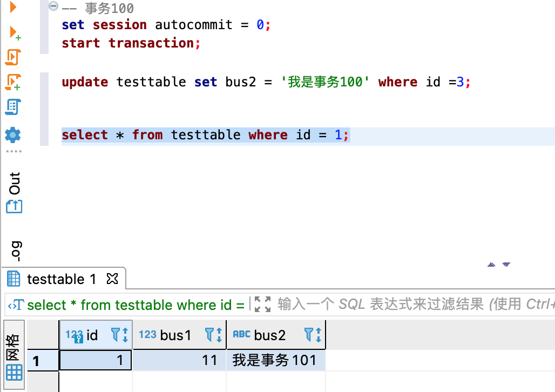Open the filter for bus2 column

[x=309, y=335]
